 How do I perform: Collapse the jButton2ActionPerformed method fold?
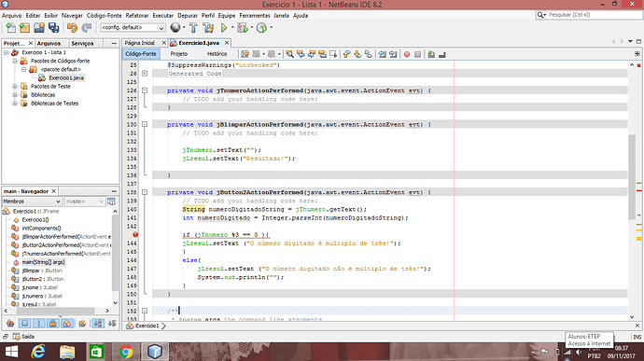pos(145,192)
